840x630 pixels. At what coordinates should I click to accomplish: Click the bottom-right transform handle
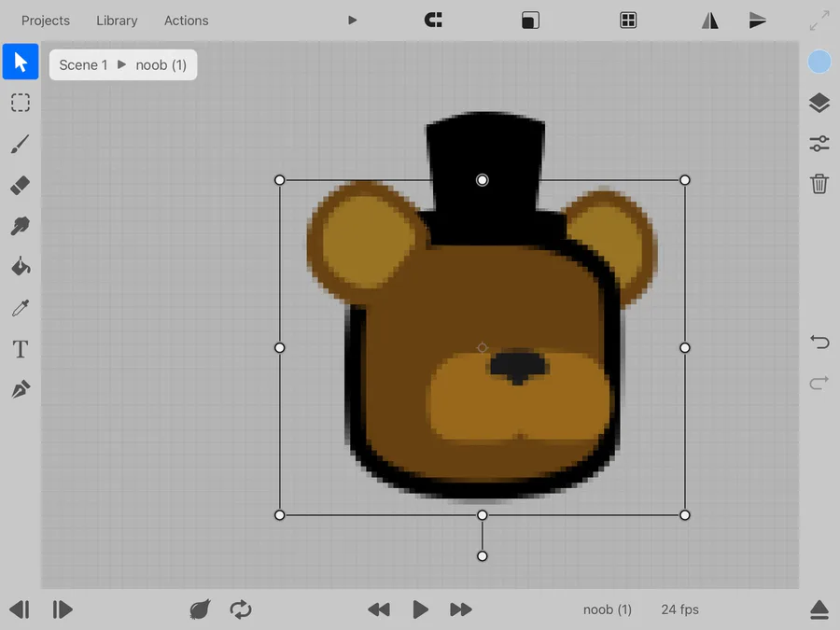tap(685, 515)
